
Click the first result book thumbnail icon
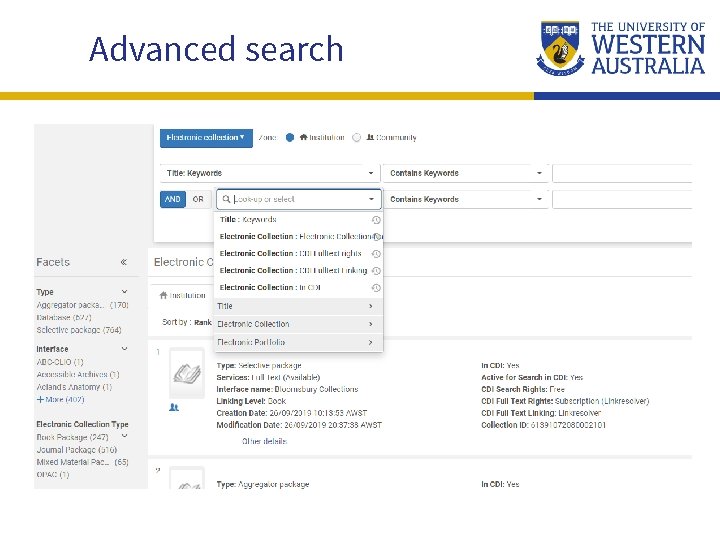click(x=187, y=373)
